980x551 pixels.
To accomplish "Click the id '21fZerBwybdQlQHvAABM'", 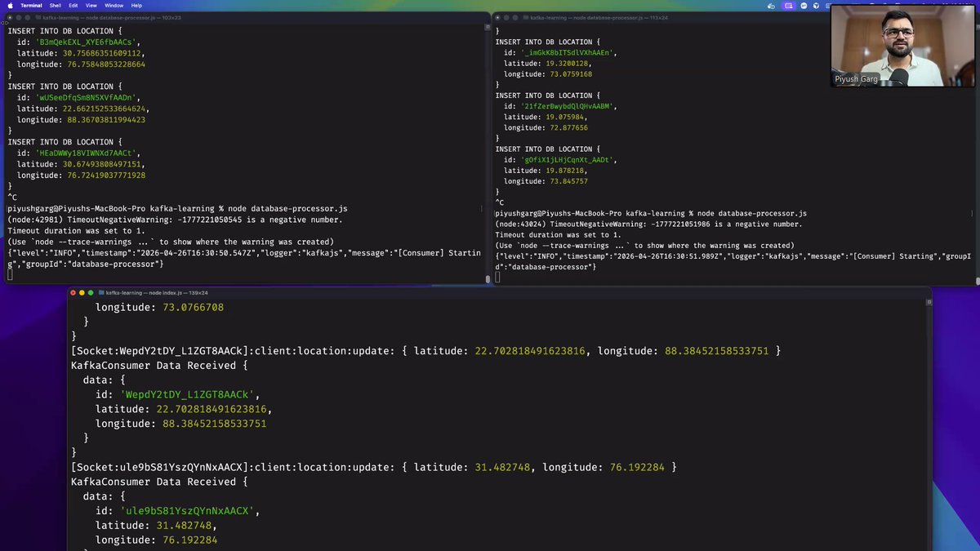I will pyautogui.click(x=568, y=106).
